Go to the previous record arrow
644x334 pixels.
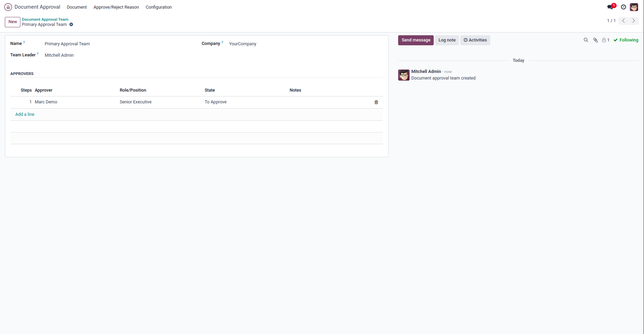[x=623, y=21]
